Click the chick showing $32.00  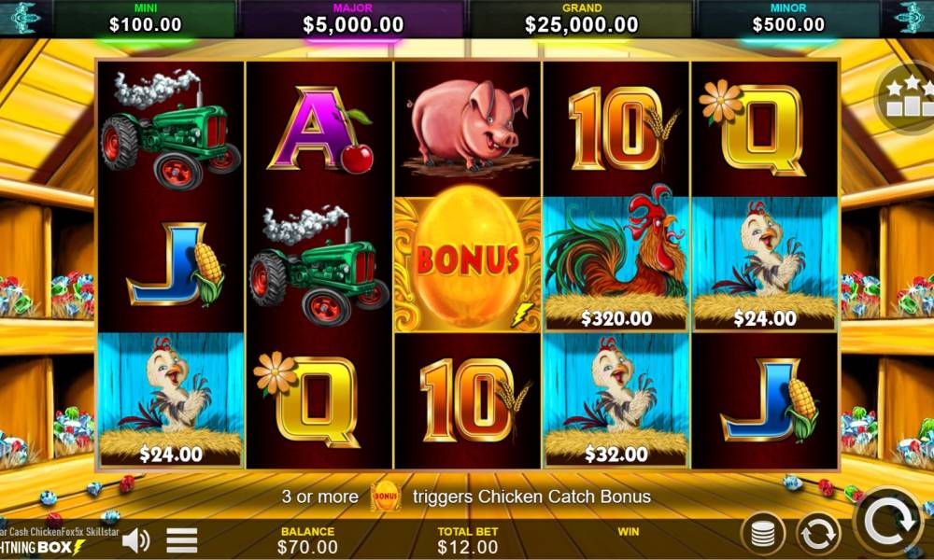616,399
